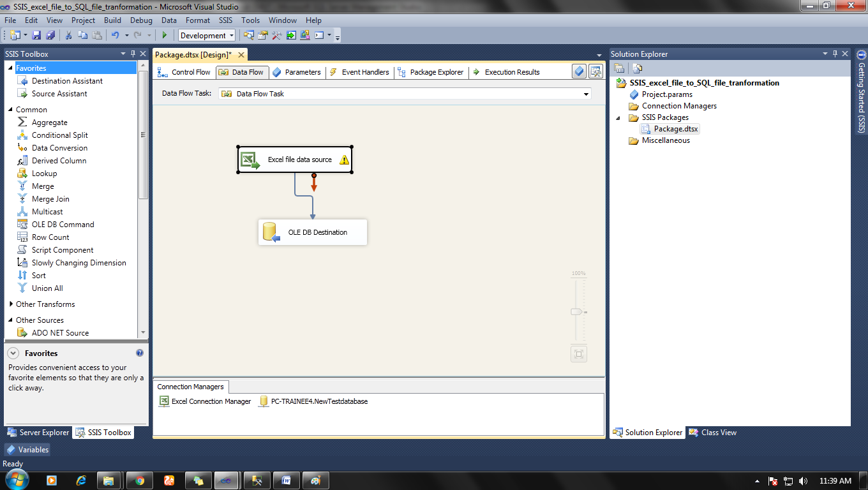The width and height of the screenshot is (868, 490).
Task: Click the help icon in Favorites description
Action: tap(140, 353)
